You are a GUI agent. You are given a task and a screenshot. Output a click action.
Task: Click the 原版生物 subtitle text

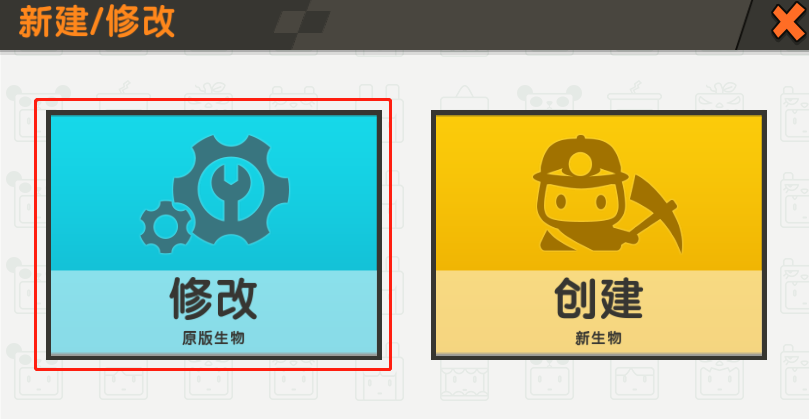click(213, 339)
